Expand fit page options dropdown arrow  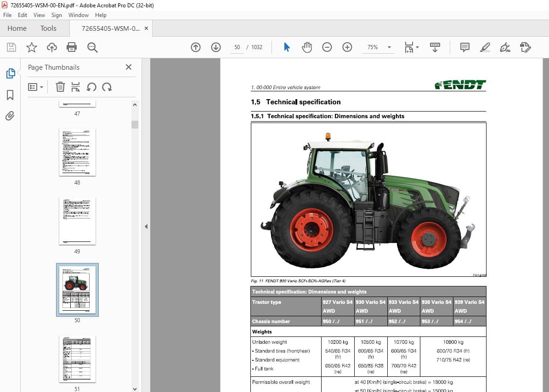(x=417, y=47)
